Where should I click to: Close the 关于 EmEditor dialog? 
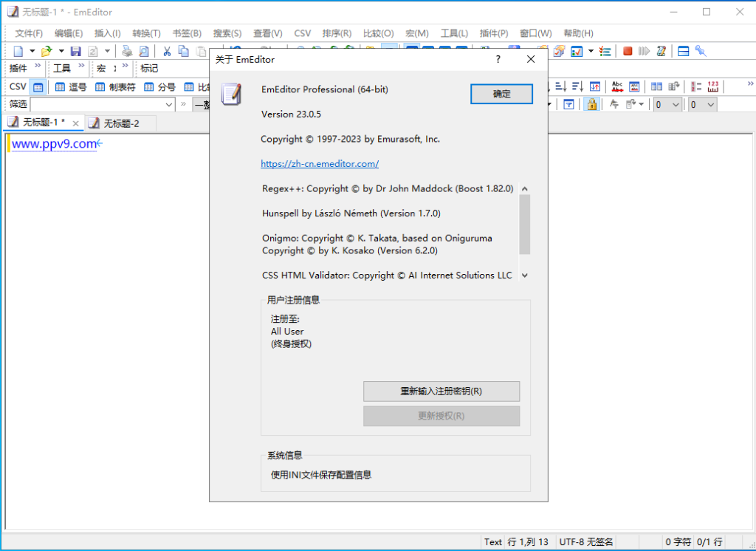click(x=531, y=59)
